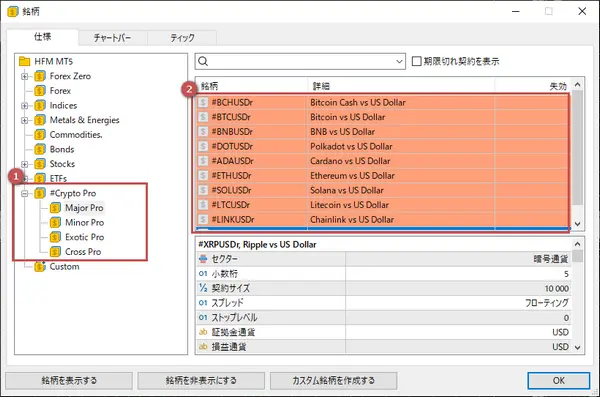Click the セクター property row
The height and width of the screenshot is (397, 600).
[384, 259]
